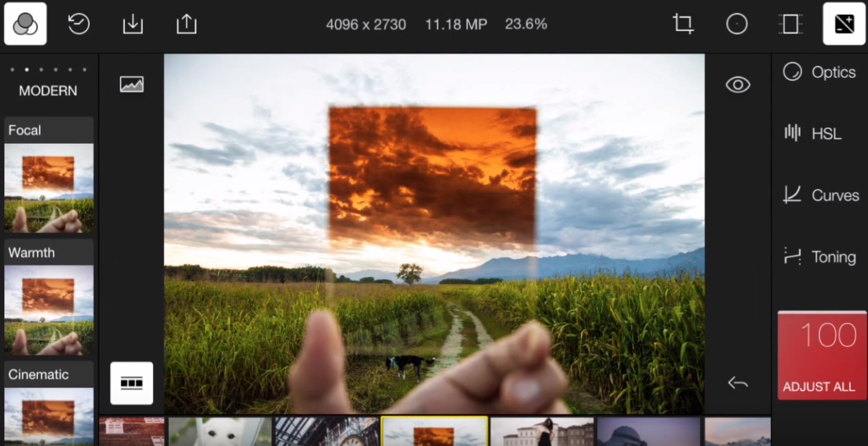This screenshot has height=446, width=868.
Task: Click the Focal label
Action: tap(25, 130)
